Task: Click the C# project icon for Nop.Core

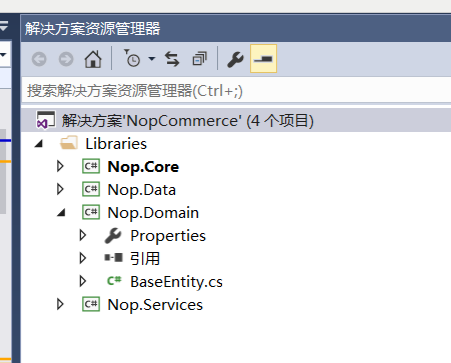Action: [x=91, y=166]
